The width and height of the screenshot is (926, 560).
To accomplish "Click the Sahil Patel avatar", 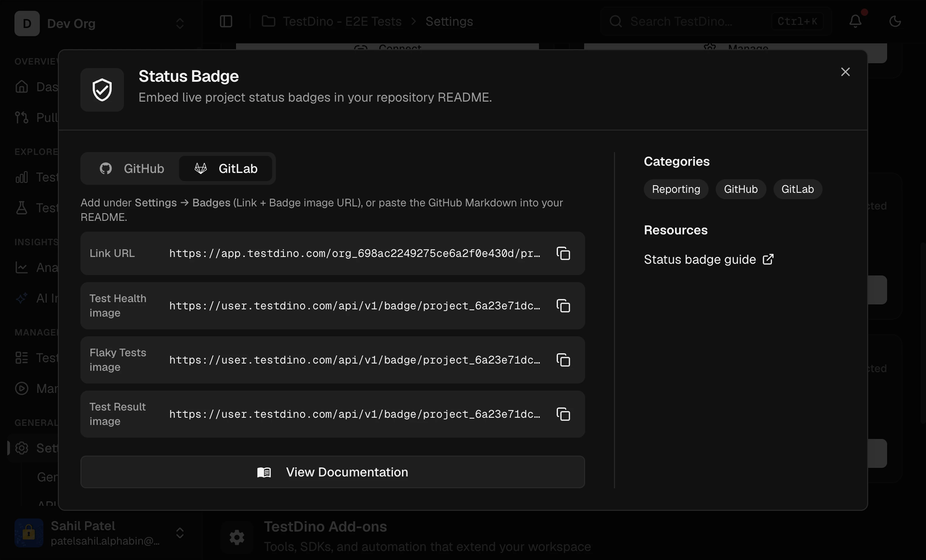I will coord(29,533).
